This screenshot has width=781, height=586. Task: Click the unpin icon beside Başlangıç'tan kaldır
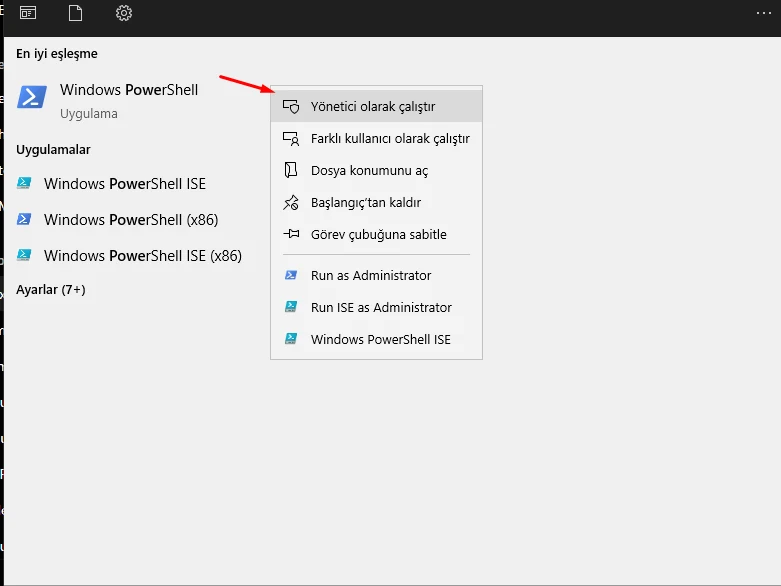pyautogui.click(x=291, y=202)
